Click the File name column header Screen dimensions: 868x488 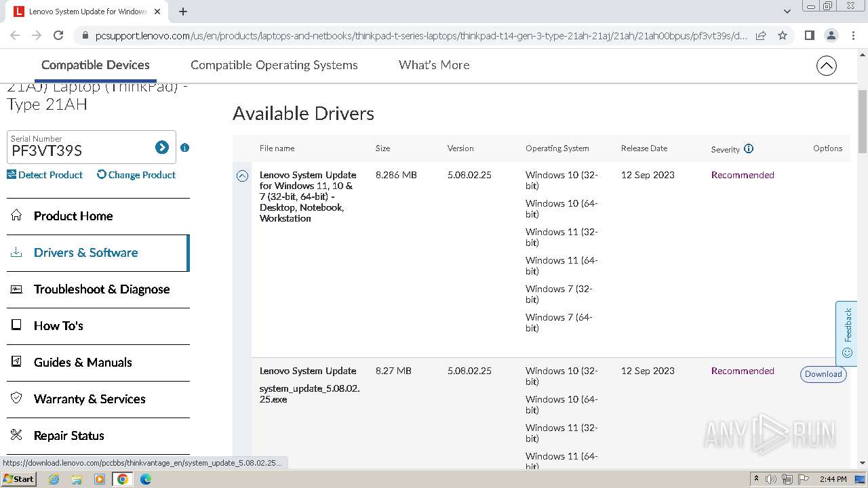277,148
